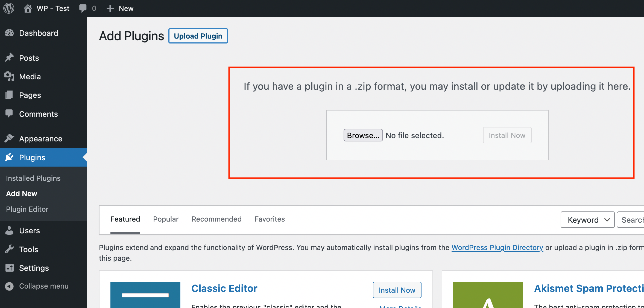Screen dimensions: 644x308
Task: Open the Keyword search type dropdown
Action: click(587, 220)
